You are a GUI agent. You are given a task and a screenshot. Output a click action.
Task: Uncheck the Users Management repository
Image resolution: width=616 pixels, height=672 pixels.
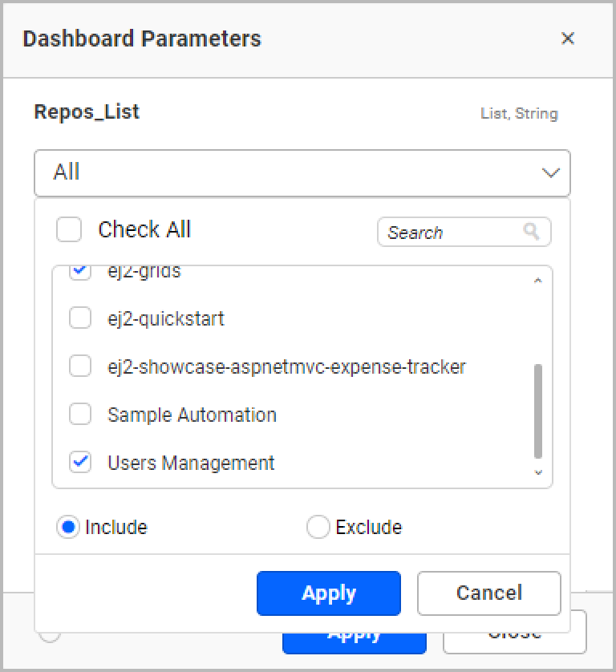click(x=80, y=462)
